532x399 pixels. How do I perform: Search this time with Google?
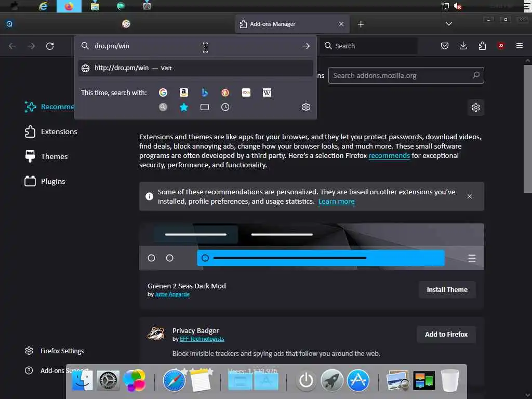163,92
